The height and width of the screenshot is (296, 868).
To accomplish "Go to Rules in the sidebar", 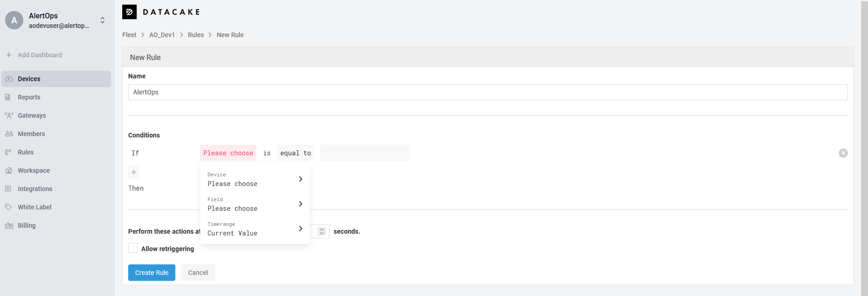I will tap(26, 152).
